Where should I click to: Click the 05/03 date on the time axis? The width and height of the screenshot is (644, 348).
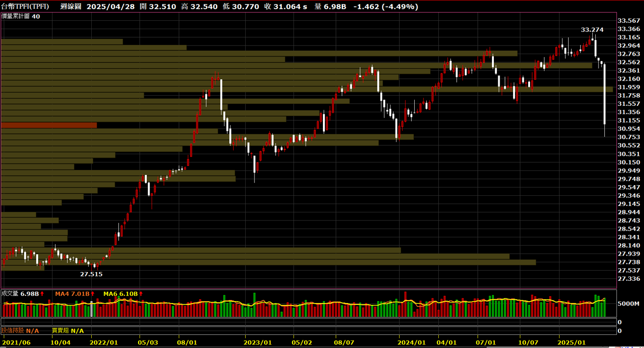[149, 342]
